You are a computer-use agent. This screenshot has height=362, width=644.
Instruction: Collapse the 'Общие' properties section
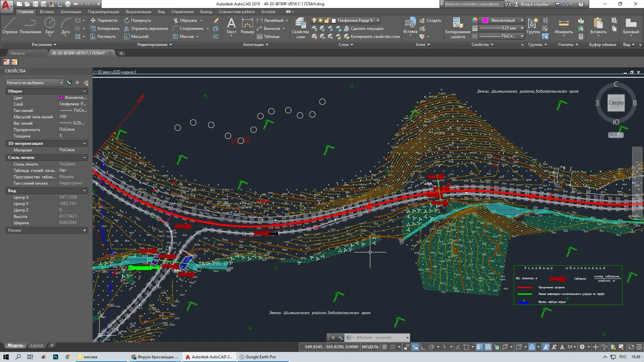[x=85, y=91]
